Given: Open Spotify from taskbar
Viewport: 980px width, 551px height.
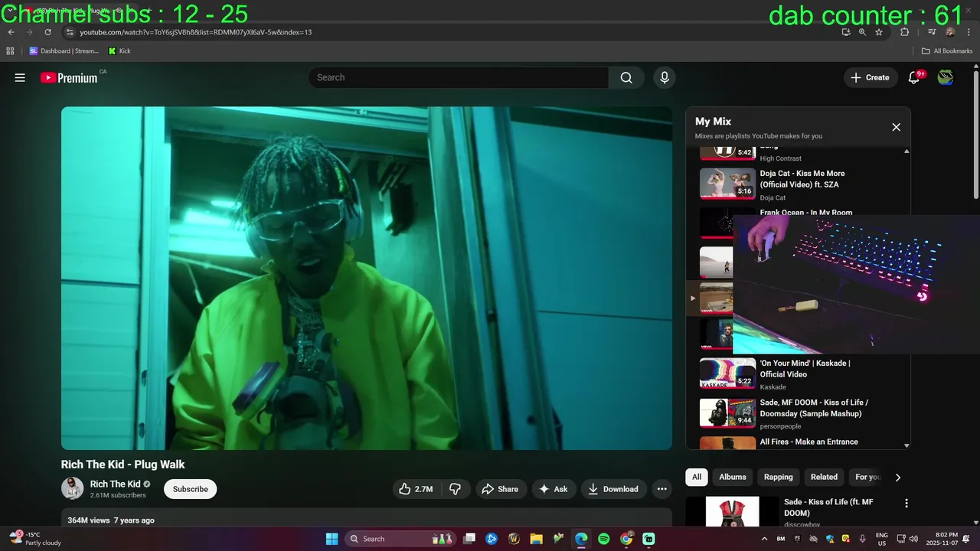Looking at the screenshot, I should tap(603, 539).
